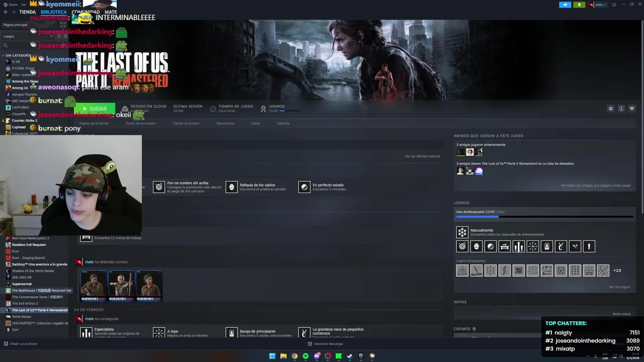644x362 pixels.
Task: Switch to 'Página de la tienda' tab
Action: click(x=94, y=123)
